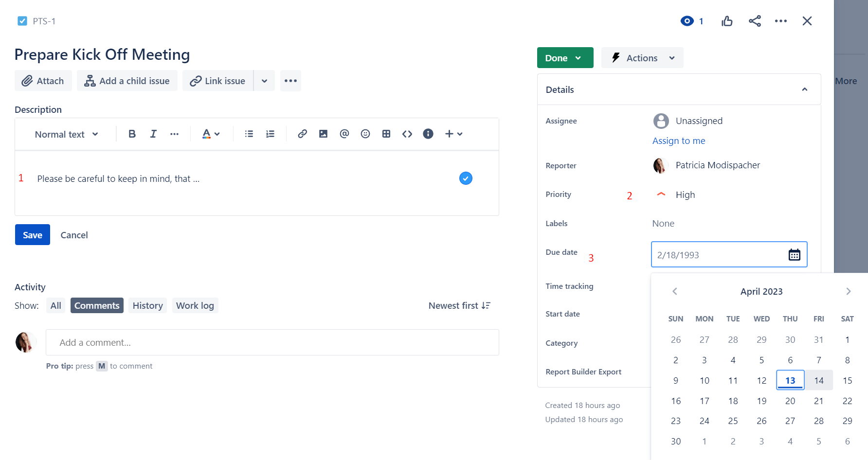This screenshot has height=460, width=868.
Task: Open numbered list formatting in the editor
Action: coord(270,134)
